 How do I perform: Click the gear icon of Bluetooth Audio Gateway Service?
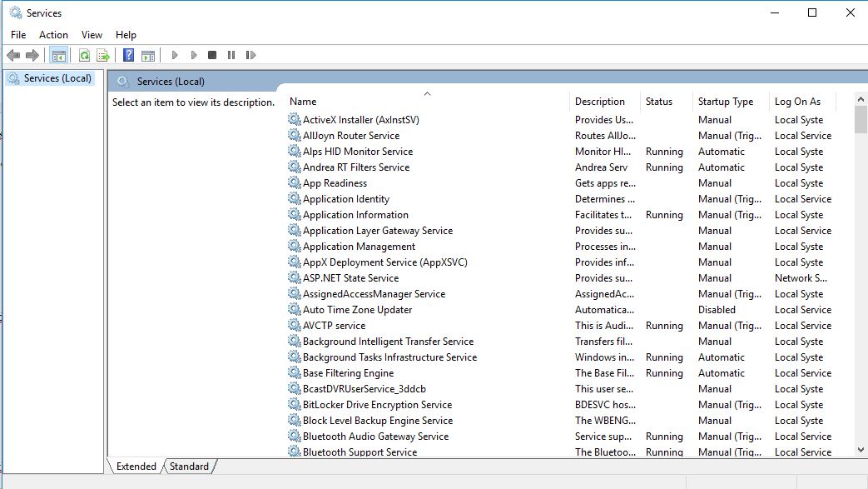[x=294, y=436]
